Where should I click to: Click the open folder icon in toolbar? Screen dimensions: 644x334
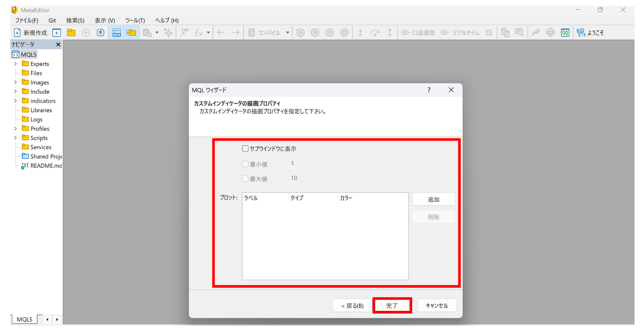coord(71,33)
